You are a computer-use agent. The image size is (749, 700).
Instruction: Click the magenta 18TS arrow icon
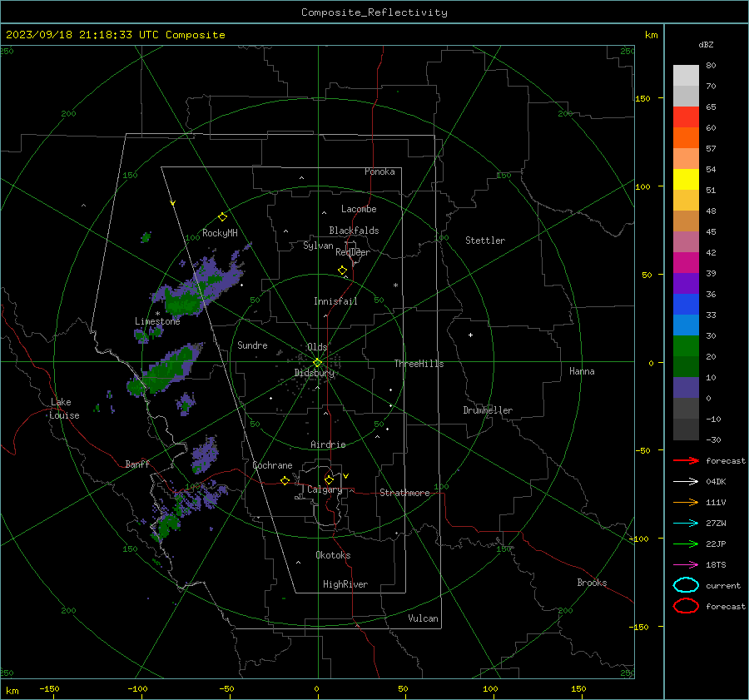[x=686, y=565]
